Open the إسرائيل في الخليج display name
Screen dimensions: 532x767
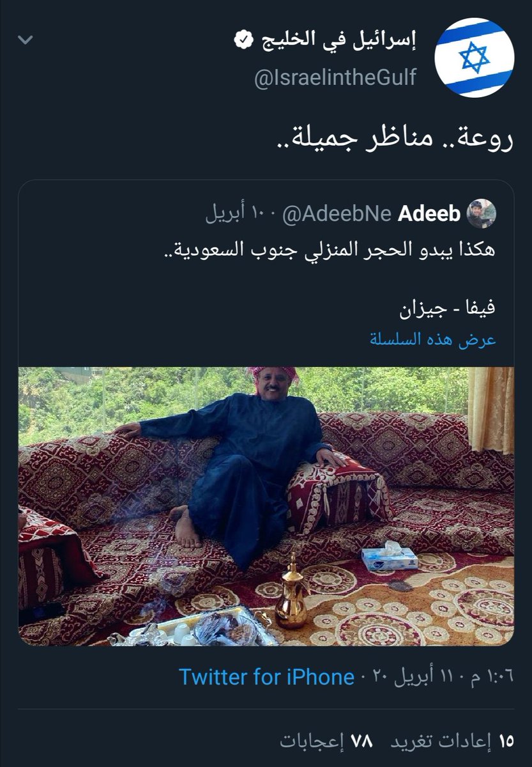[x=337, y=42]
